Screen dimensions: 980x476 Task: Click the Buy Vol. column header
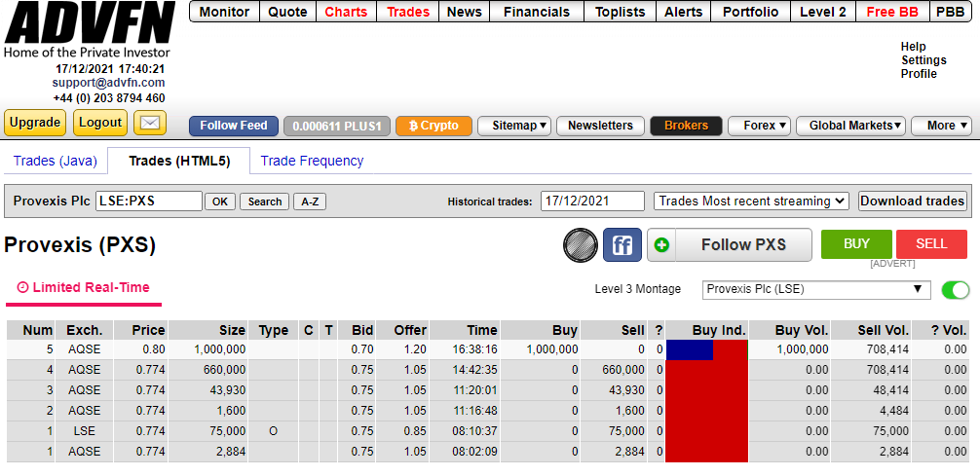click(x=790, y=330)
